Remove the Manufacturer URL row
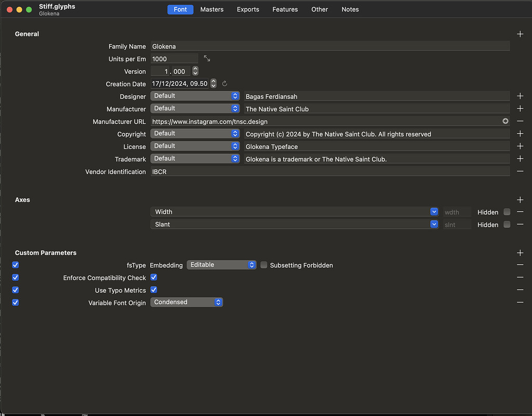 coord(520,121)
